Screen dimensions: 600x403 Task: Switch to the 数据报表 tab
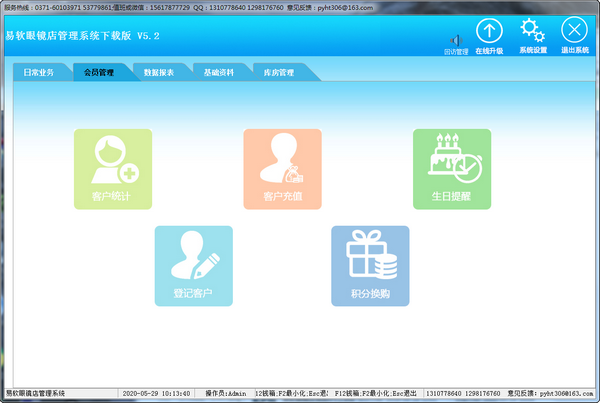pyautogui.click(x=158, y=73)
